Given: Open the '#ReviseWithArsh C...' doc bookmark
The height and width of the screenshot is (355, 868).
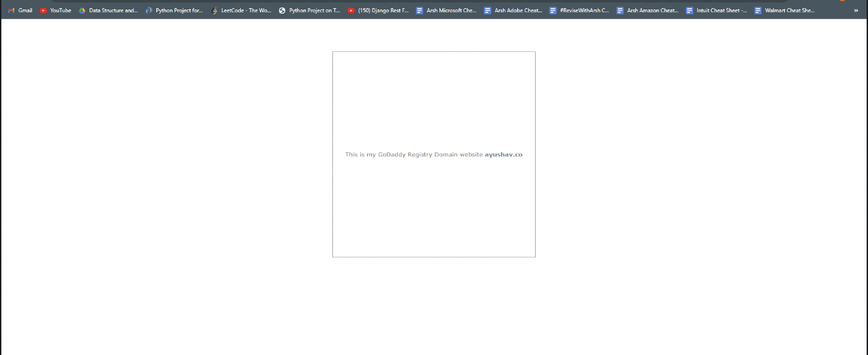Looking at the screenshot, I should pyautogui.click(x=579, y=10).
